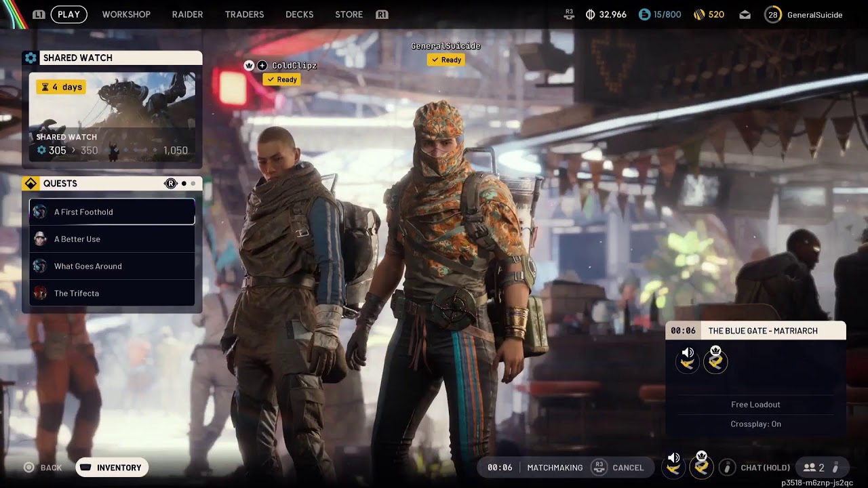The image size is (868, 488).
Task: Click the SHARED WATCH panel header title
Action: (x=78, y=58)
